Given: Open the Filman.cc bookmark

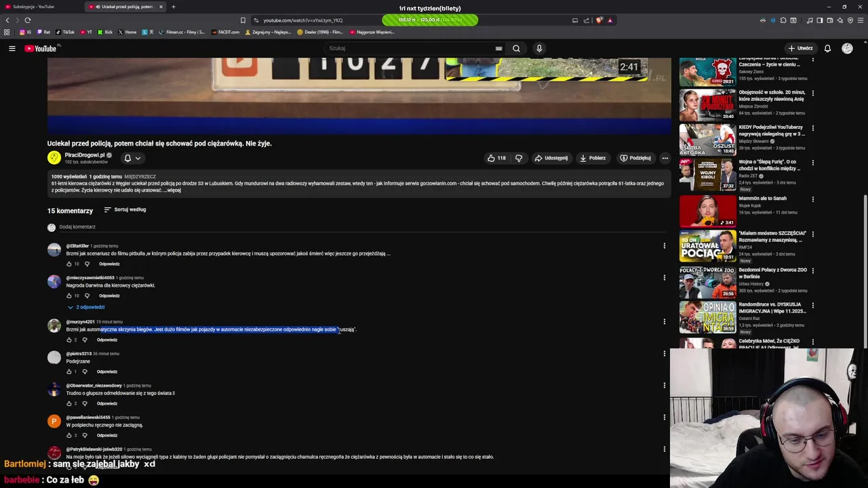Looking at the screenshot, I should [181, 32].
